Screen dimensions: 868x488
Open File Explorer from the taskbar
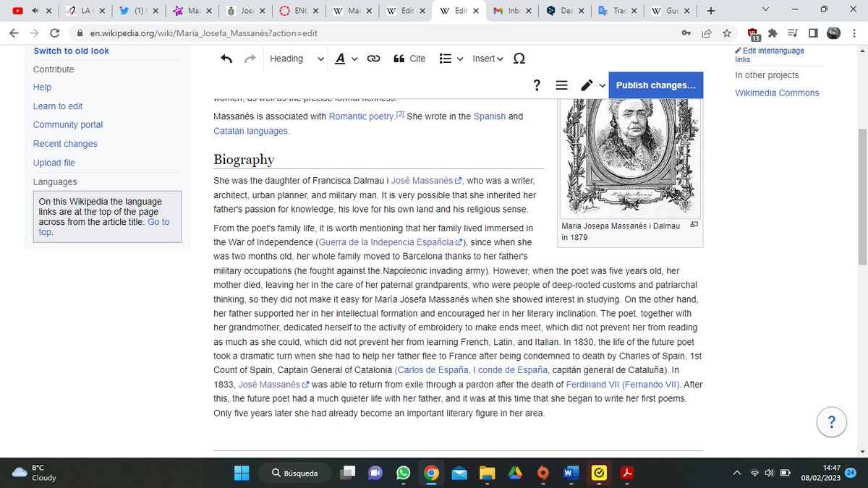(x=487, y=473)
